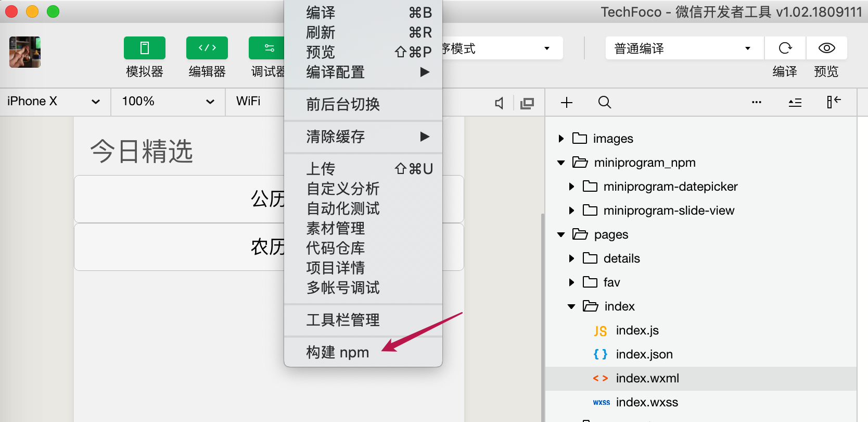The width and height of the screenshot is (868, 422).
Task: Toggle the 调试器 debugger panel button
Action: [266, 48]
